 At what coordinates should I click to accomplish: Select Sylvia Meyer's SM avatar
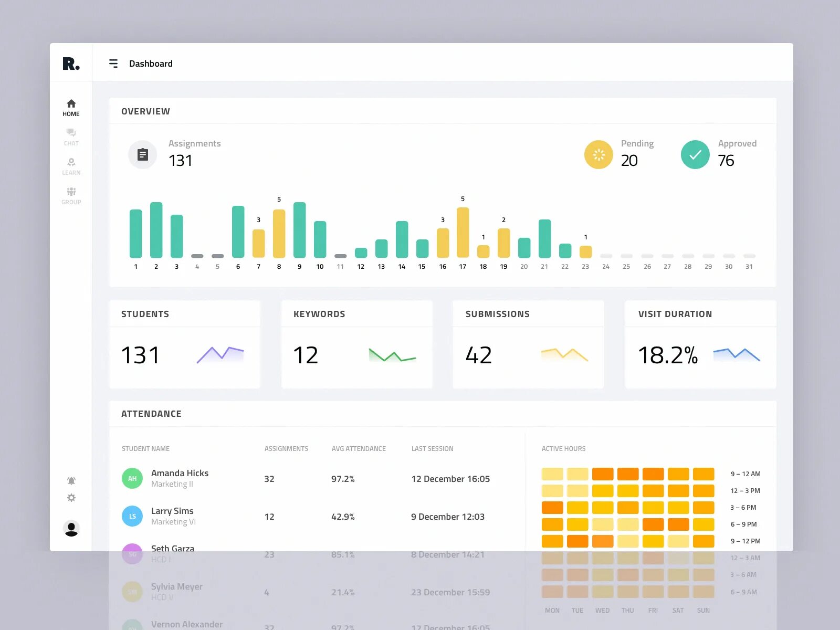pyautogui.click(x=132, y=592)
